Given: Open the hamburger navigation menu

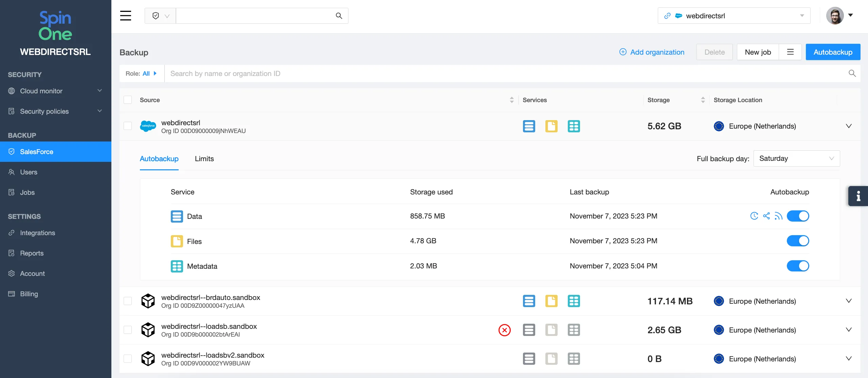Looking at the screenshot, I should [x=126, y=15].
